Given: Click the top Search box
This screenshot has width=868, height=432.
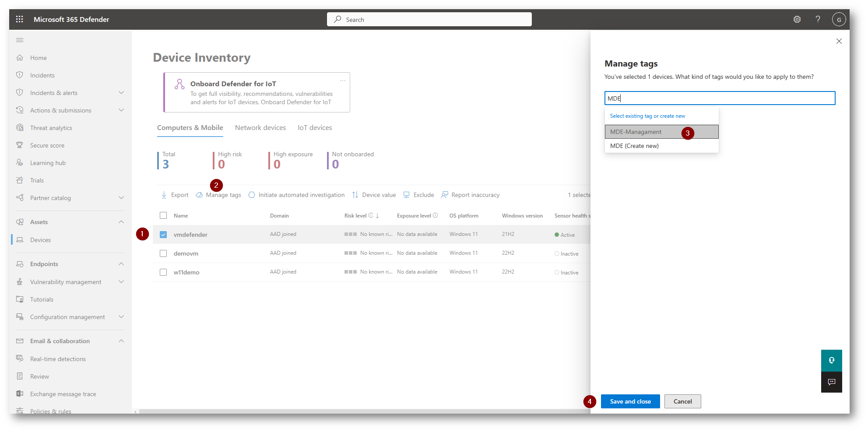Looking at the screenshot, I should (429, 19).
